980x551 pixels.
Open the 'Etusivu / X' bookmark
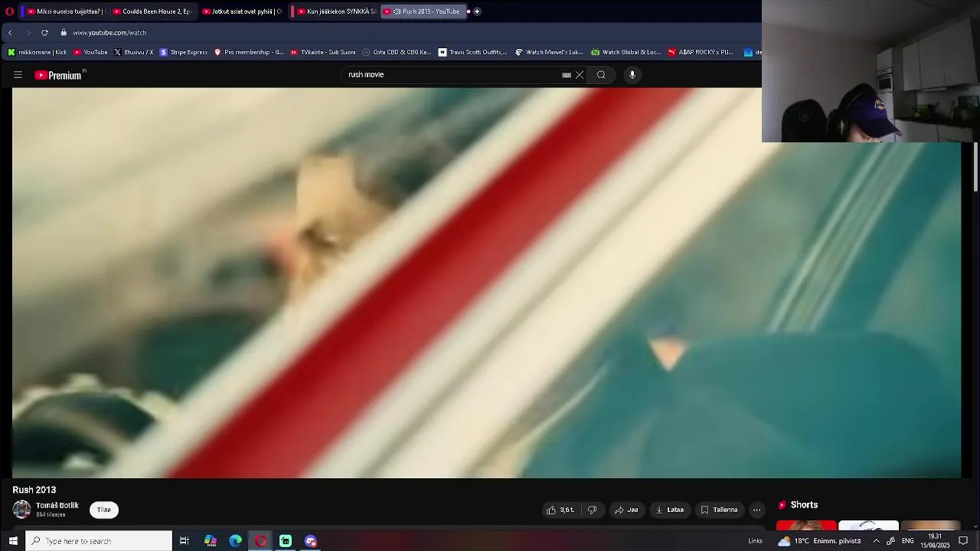(x=134, y=52)
